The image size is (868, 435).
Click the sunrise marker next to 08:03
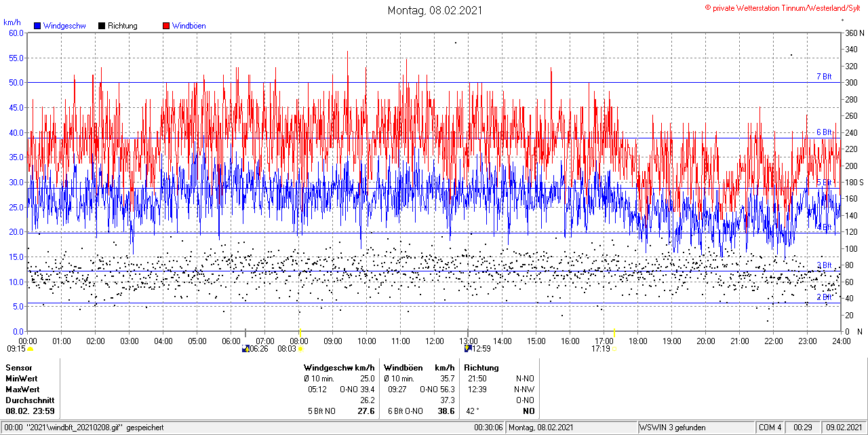[x=300, y=349]
